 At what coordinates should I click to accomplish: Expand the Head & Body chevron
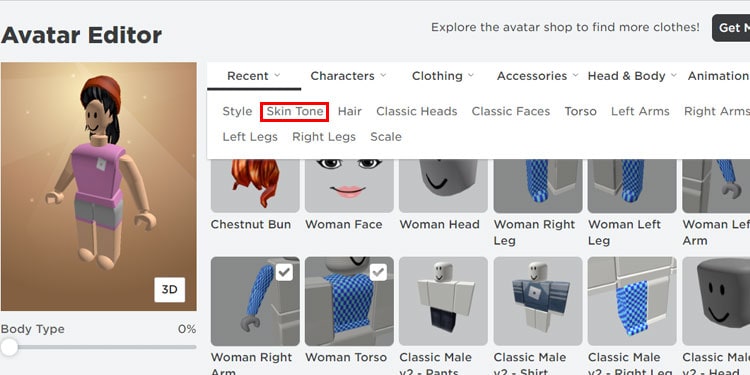[x=673, y=76]
